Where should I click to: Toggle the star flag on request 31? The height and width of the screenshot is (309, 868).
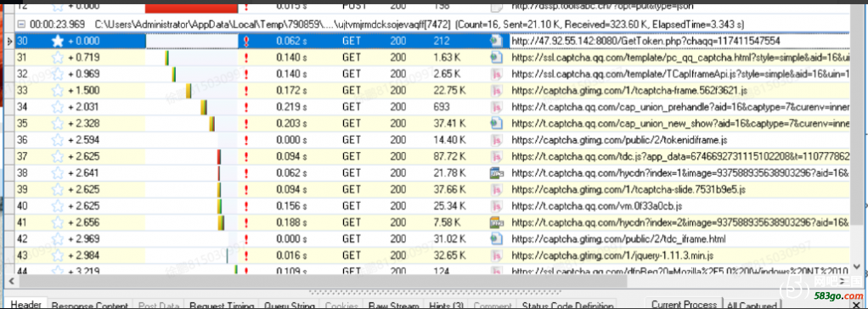click(x=58, y=57)
